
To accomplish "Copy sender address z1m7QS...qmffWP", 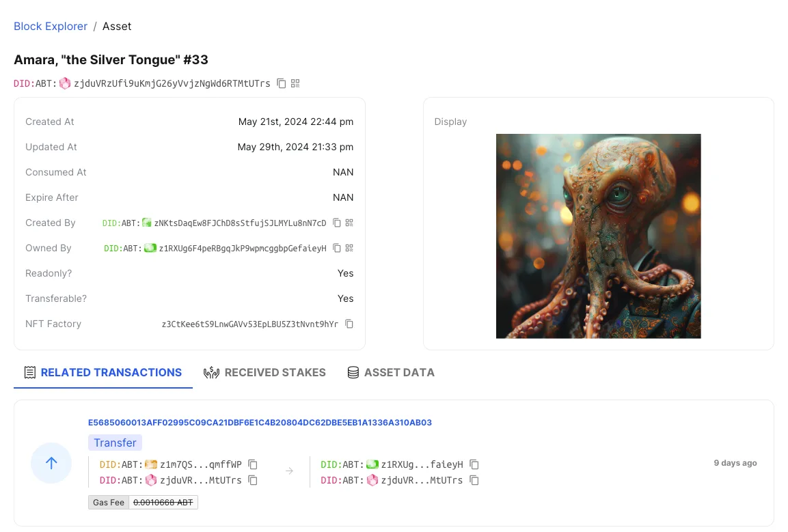I will [254, 464].
